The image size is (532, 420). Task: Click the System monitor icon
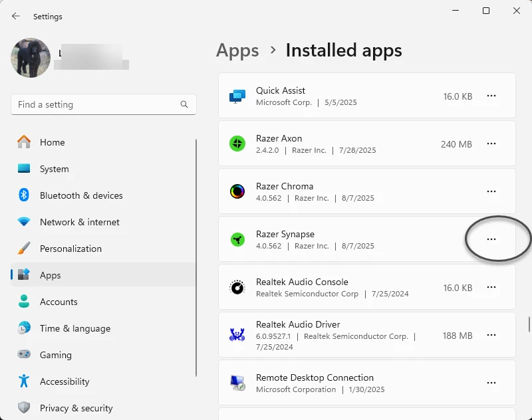[24, 169]
